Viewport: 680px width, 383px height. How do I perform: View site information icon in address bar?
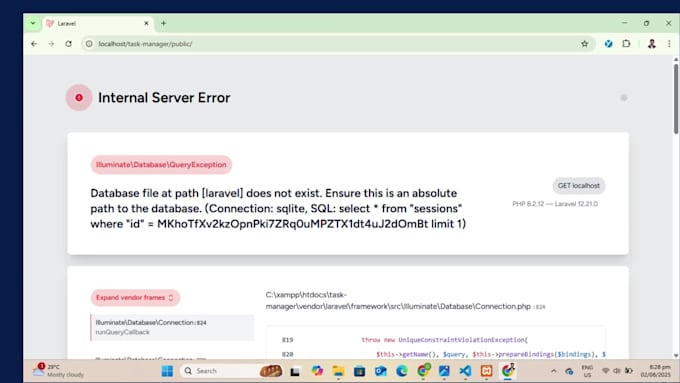coord(89,44)
